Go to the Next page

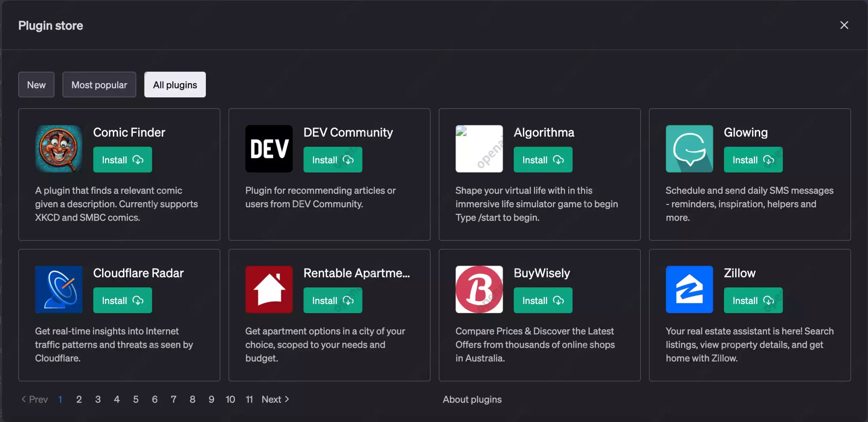pos(275,399)
